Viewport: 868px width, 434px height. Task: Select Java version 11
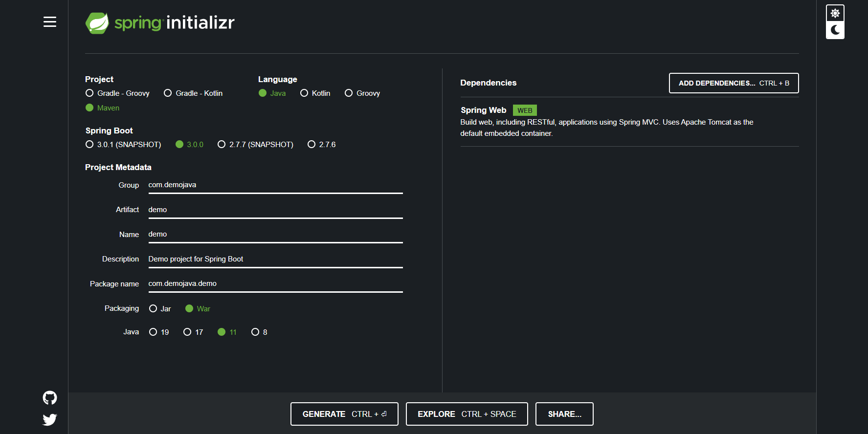pos(227,332)
